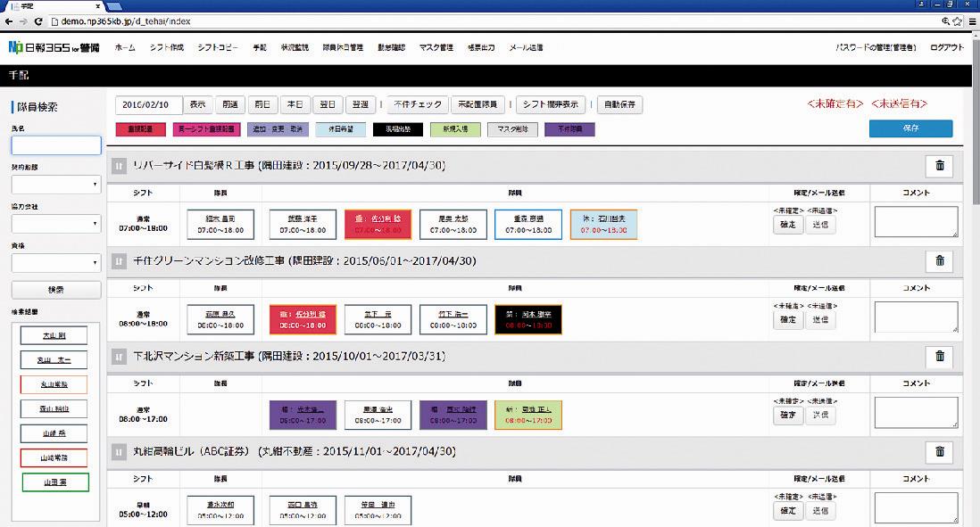Open the 資格 dropdown list

coord(56,262)
